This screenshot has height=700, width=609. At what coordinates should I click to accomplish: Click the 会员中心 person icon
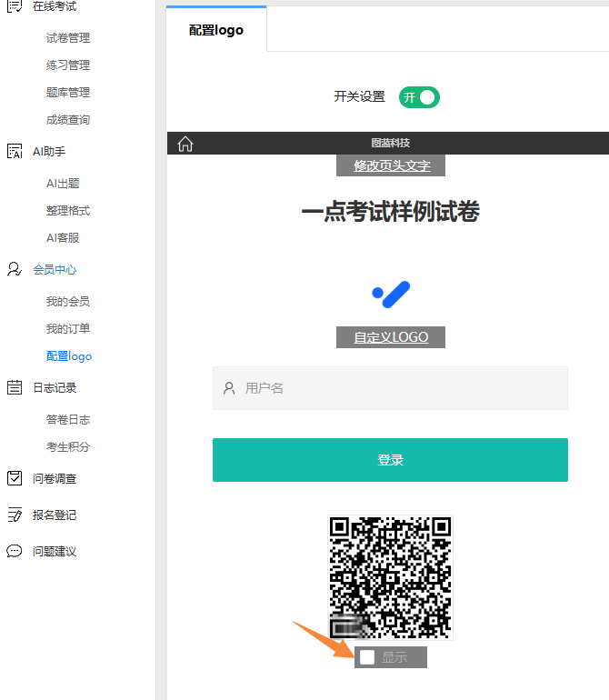(x=15, y=269)
